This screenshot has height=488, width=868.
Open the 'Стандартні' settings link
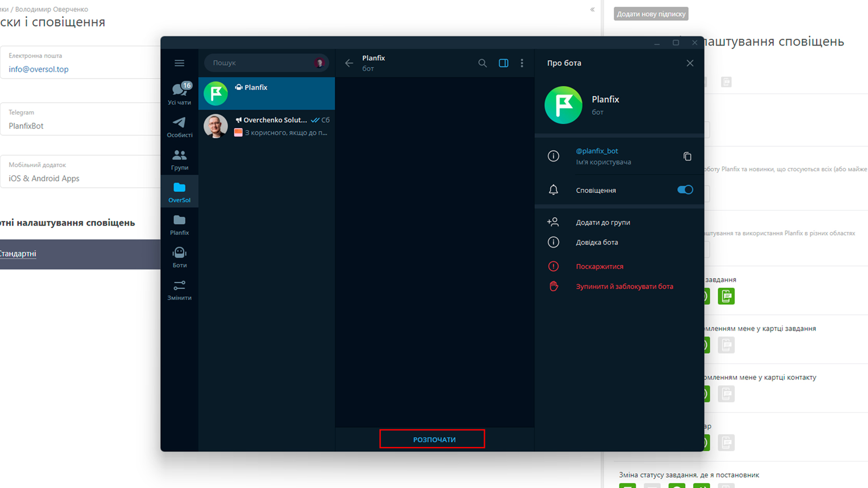click(17, 254)
